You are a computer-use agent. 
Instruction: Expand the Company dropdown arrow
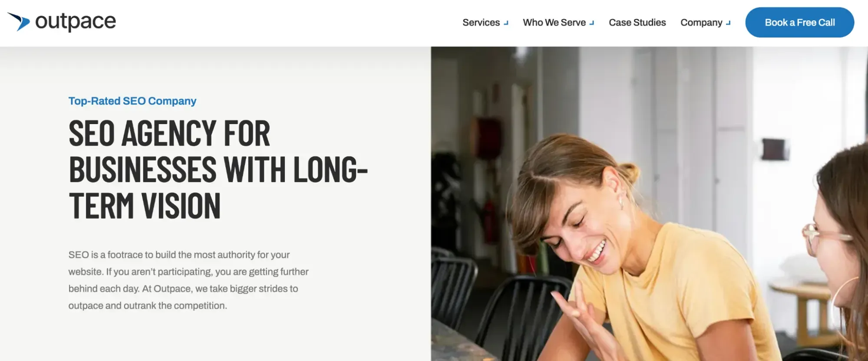[728, 23]
